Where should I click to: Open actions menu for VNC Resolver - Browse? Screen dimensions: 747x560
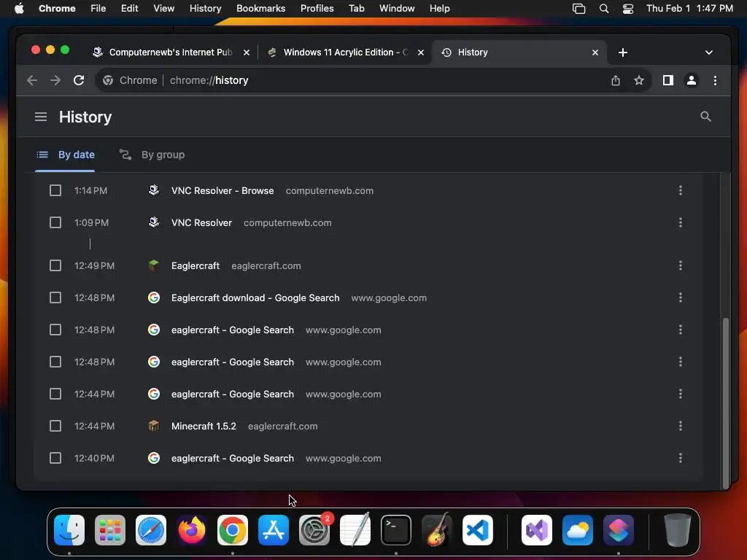point(681,190)
